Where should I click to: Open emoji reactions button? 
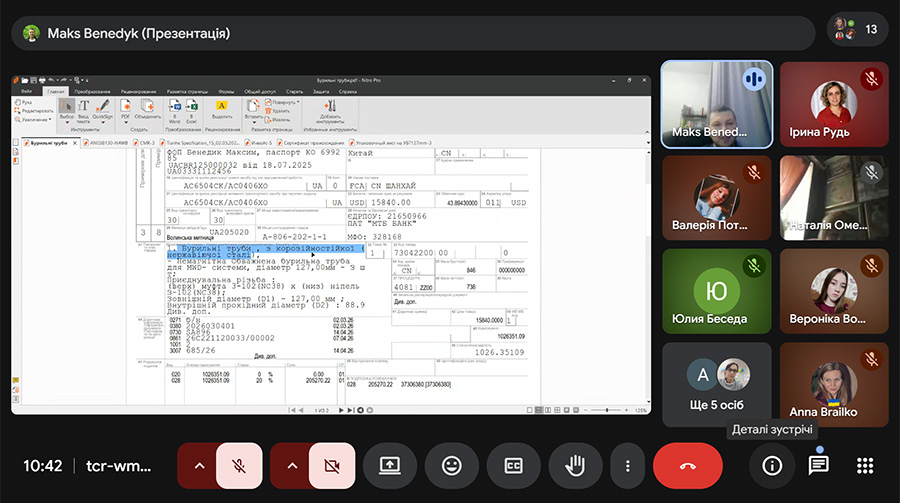pyautogui.click(x=452, y=466)
